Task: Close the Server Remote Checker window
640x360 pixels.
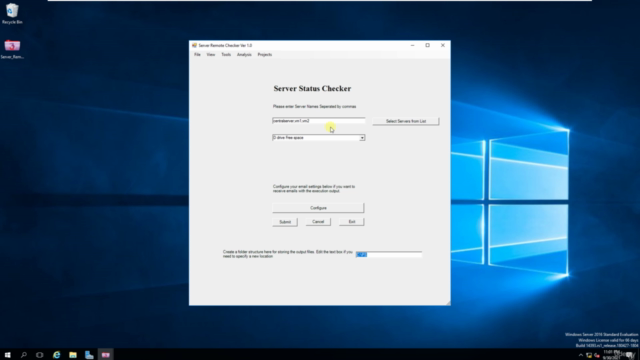Action: click(x=443, y=45)
